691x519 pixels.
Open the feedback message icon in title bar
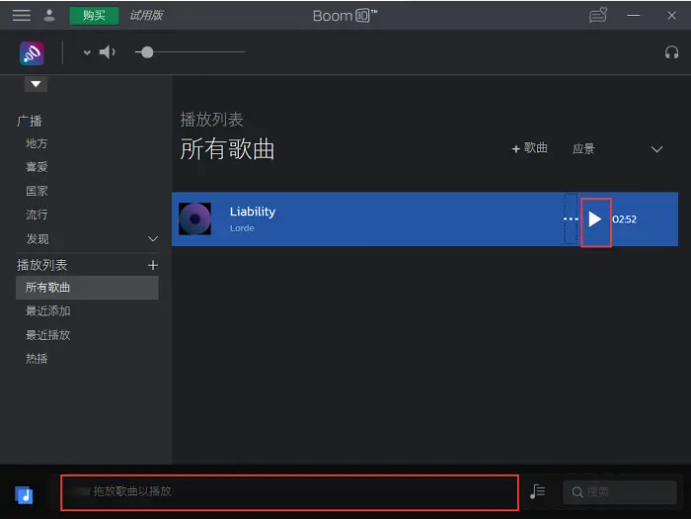598,15
